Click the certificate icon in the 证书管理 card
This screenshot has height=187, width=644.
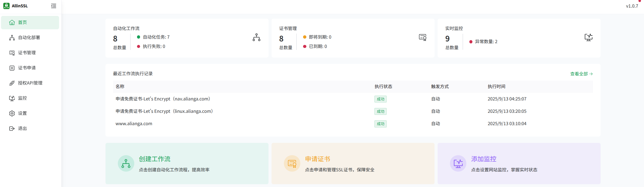(x=422, y=37)
